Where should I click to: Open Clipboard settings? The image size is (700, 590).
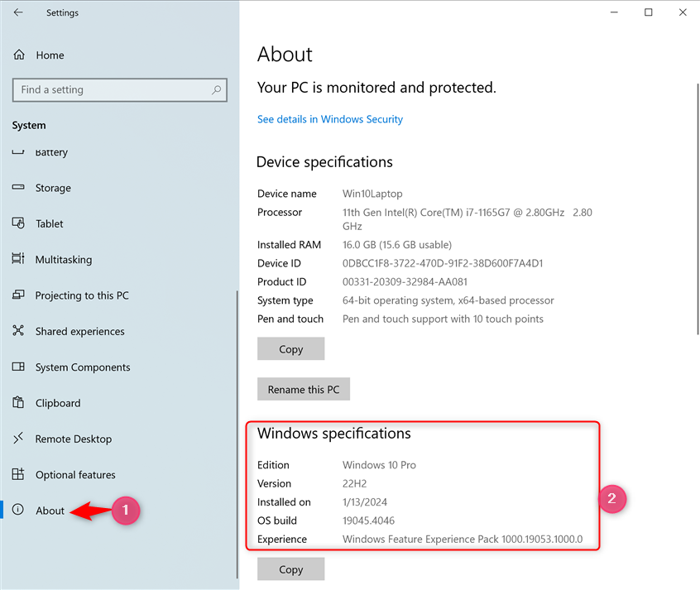point(58,403)
